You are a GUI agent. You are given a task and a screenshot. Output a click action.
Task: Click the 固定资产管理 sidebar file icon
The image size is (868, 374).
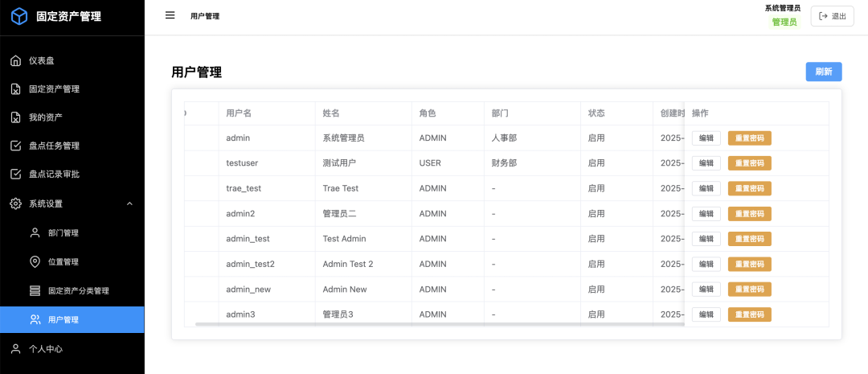click(x=16, y=89)
